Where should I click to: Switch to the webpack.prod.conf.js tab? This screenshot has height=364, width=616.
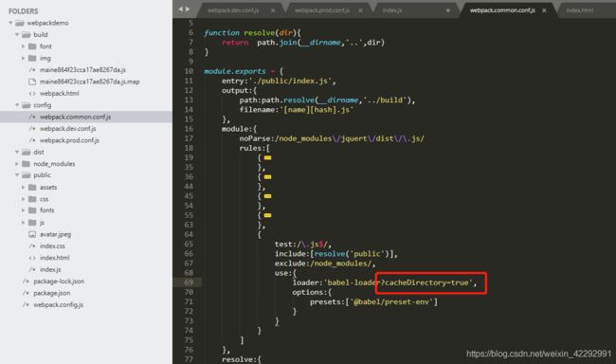click(322, 10)
